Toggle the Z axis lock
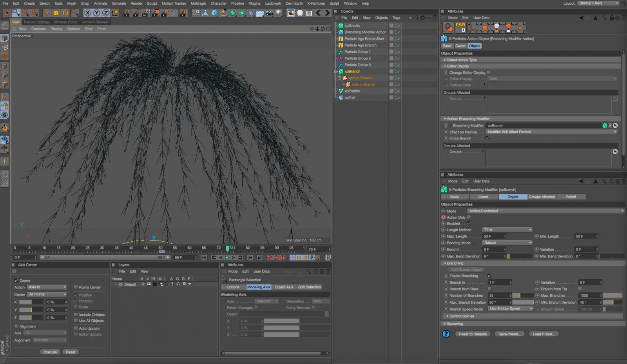Viewport: 627px width, 364px height. [106, 13]
